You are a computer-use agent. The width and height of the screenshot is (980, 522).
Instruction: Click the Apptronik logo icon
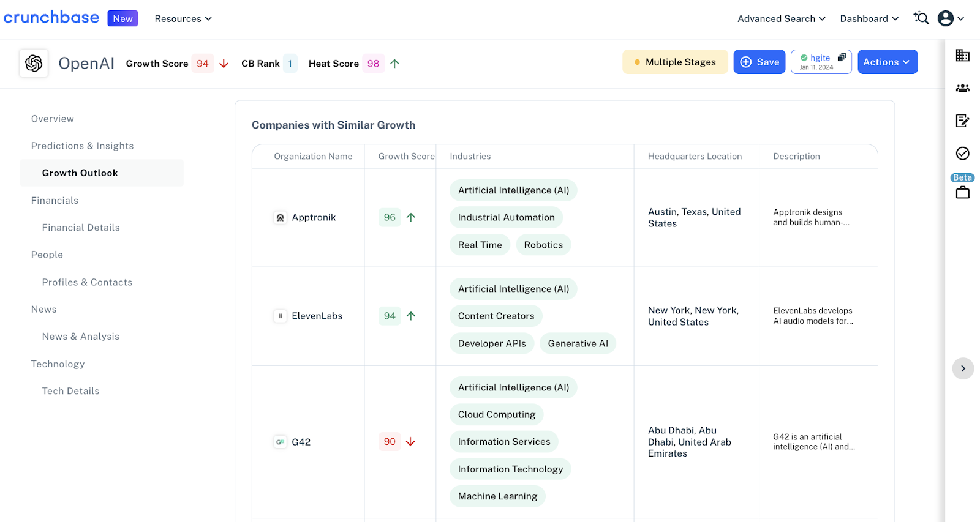(x=280, y=217)
